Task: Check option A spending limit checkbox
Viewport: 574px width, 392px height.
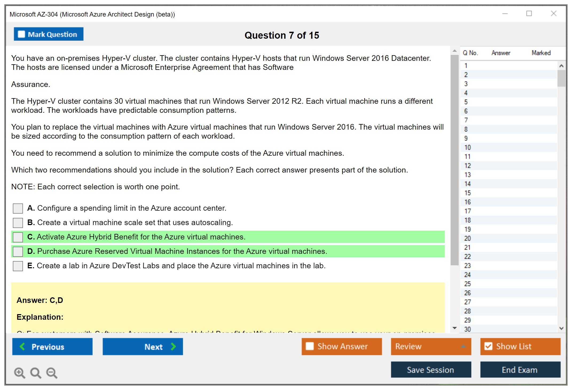Action: coord(18,208)
